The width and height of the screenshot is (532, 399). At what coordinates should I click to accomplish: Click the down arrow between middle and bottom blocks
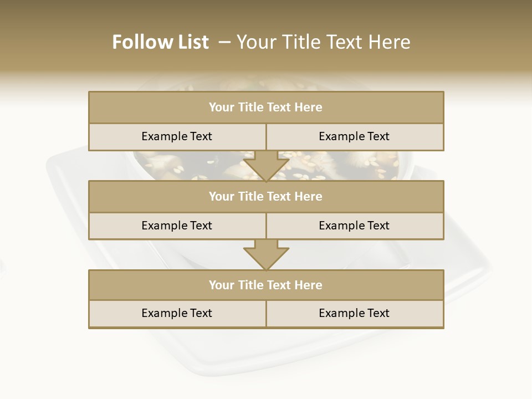point(266,255)
